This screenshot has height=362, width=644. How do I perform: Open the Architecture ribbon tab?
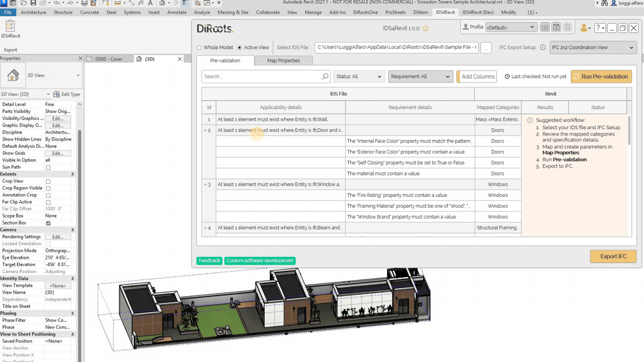point(34,12)
